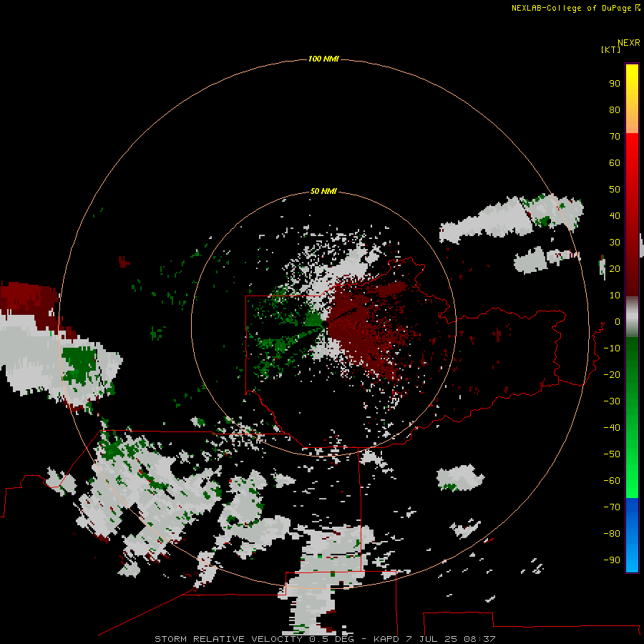Click the 20 value on the velocity scale
644x644 pixels.
(615, 269)
